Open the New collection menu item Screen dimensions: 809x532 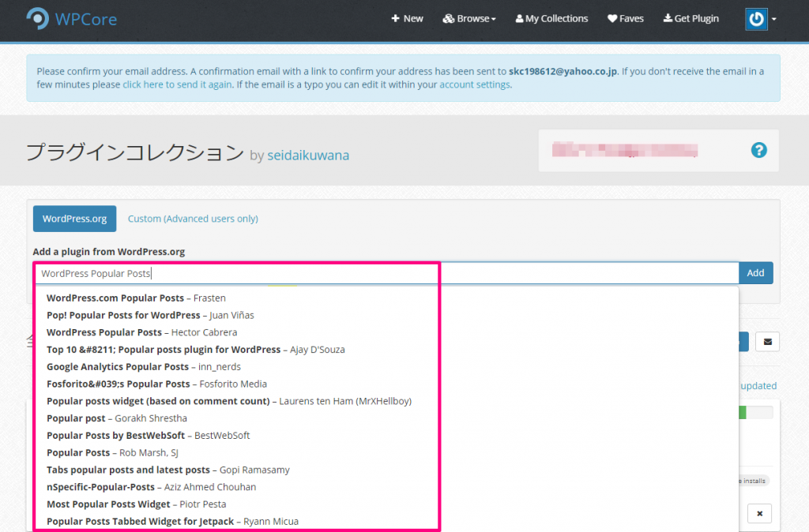[407, 19]
